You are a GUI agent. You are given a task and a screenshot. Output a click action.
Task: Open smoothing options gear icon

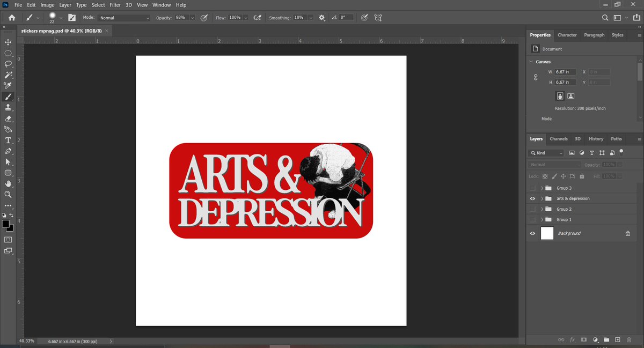click(321, 18)
